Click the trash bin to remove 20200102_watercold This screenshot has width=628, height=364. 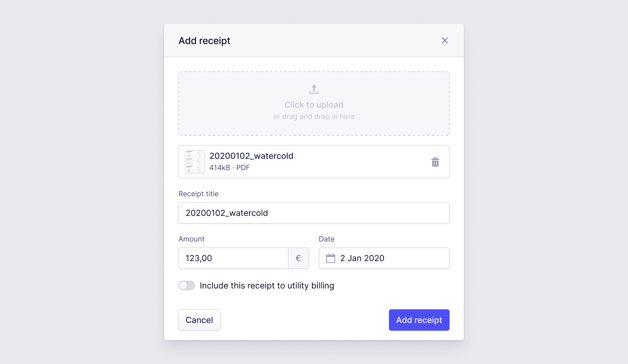[x=435, y=162]
